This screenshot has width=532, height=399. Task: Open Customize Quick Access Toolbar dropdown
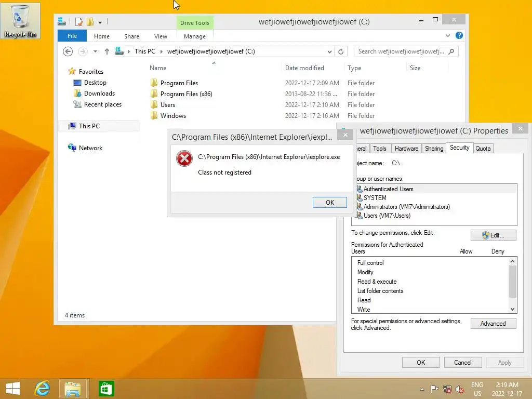pyautogui.click(x=100, y=22)
